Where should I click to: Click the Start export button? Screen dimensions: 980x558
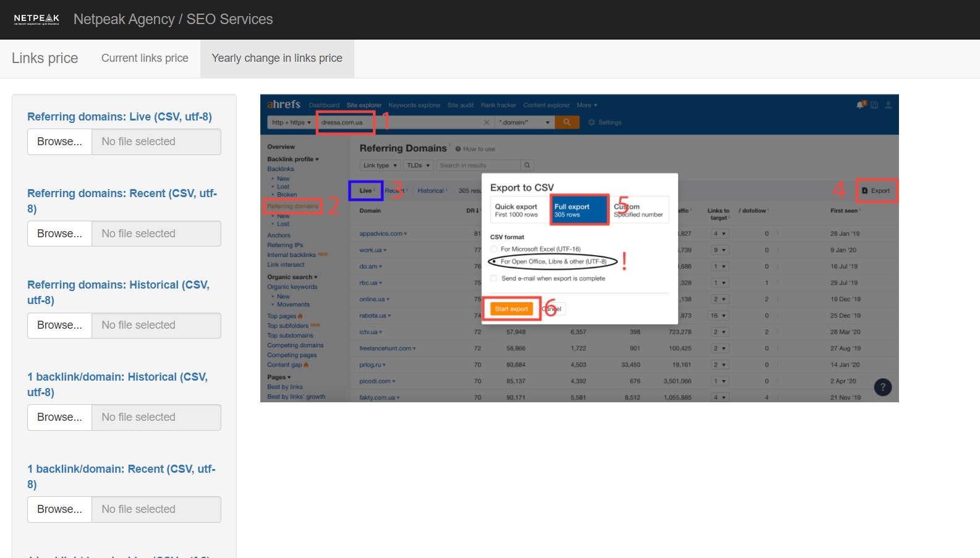click(x=511, y=308)
